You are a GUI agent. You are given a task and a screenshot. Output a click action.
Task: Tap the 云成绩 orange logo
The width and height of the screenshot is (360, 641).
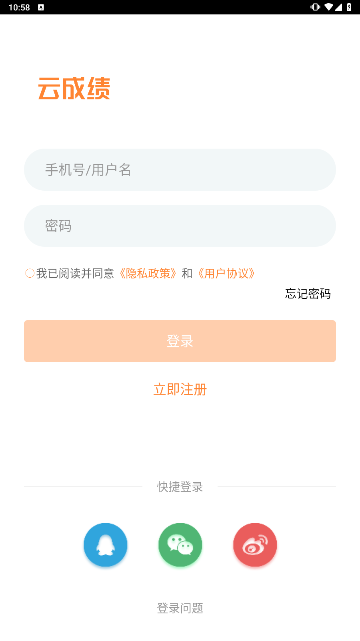point(74,88)
